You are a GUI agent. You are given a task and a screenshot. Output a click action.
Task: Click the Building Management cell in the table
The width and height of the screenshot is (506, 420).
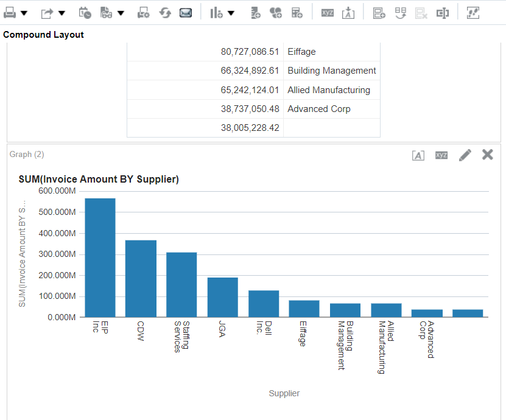pyautogui.click(x=332, y=71)
